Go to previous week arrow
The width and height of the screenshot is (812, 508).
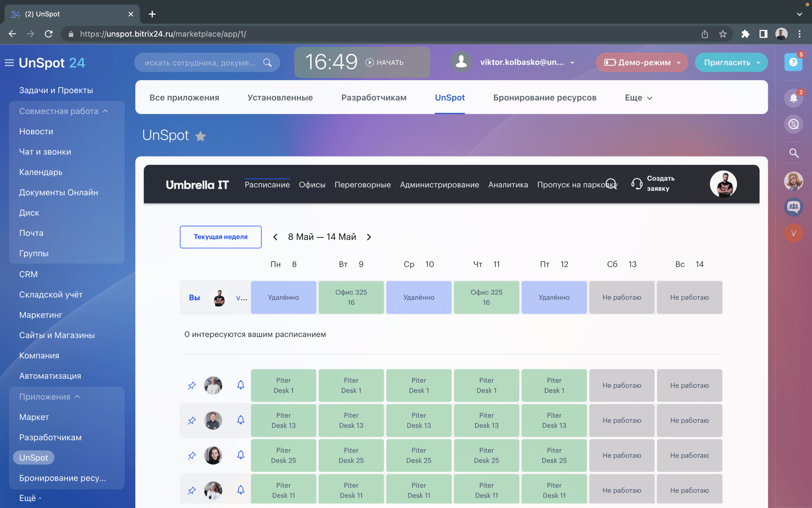point(275,237)
